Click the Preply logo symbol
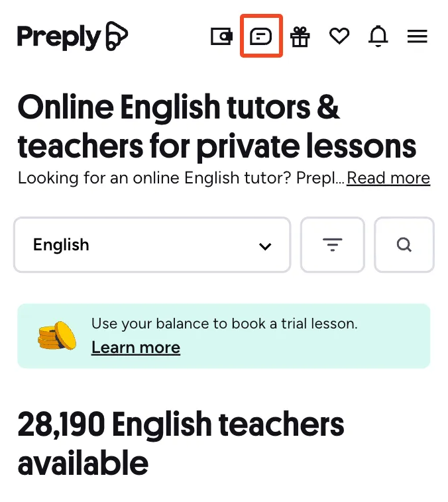The image size is (448, 502). coord(115,36)
